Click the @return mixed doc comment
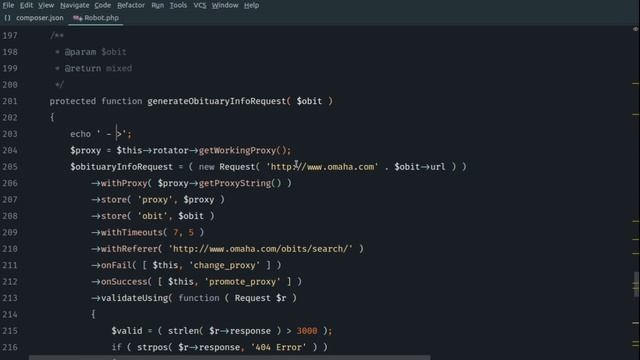The width and height of the screenshot is (640, 360). coord(98,69)
